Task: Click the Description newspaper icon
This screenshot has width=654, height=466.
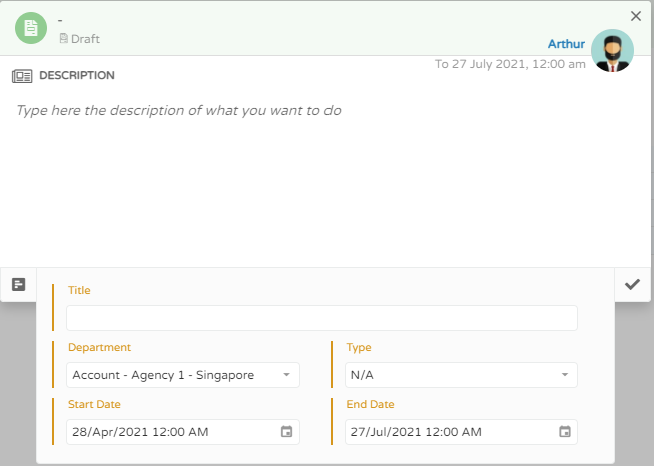Action: (x=22, y=76)
